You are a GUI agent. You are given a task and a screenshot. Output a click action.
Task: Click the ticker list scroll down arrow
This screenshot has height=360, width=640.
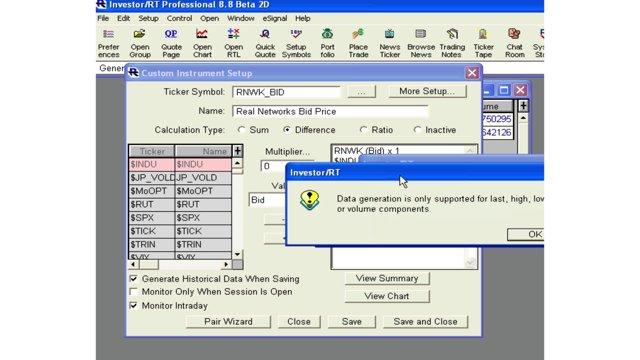238,254
